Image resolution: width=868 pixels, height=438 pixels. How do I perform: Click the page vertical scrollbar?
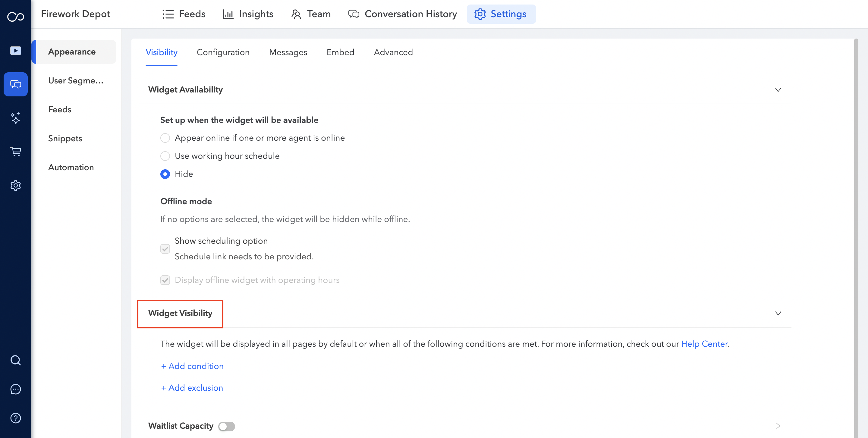tap(856, 238)
